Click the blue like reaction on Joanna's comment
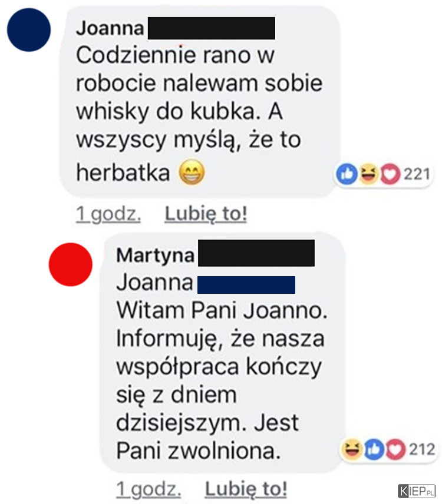This screenshot has width=442, height=504. pos(347,174)
